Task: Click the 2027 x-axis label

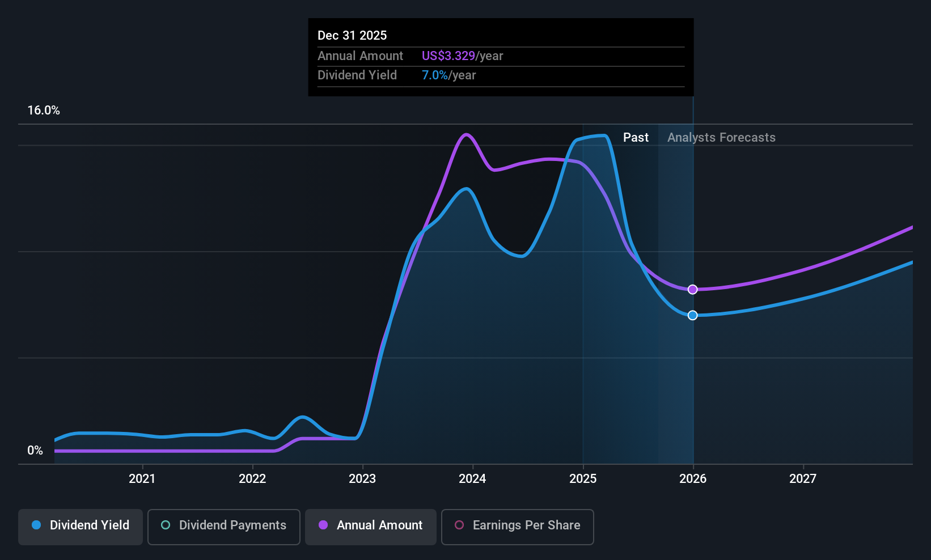Action: point(803,478)
